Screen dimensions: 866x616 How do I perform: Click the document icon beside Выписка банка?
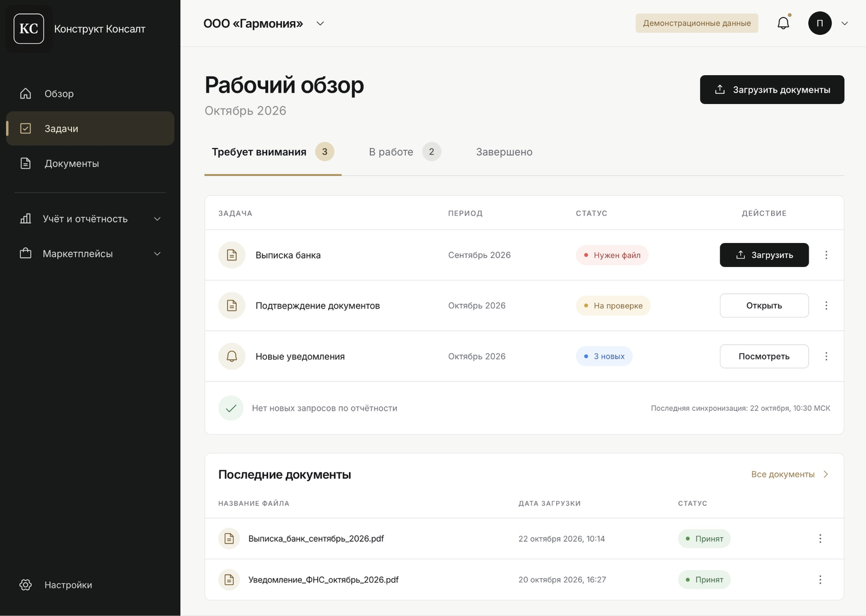(x=232, y=255)
